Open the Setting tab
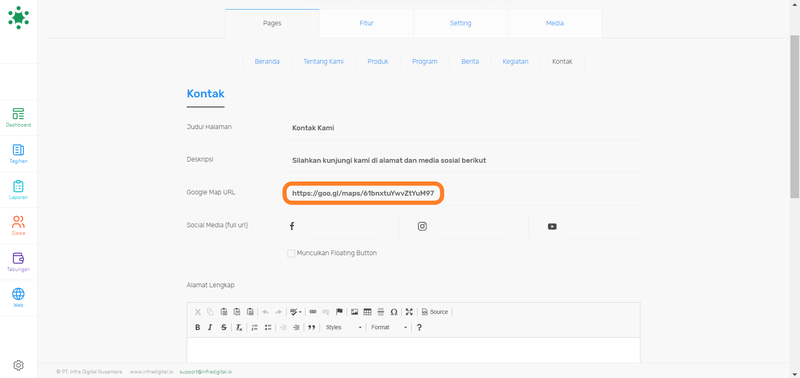This screenshot has width=800, height=378. [460, 23]
